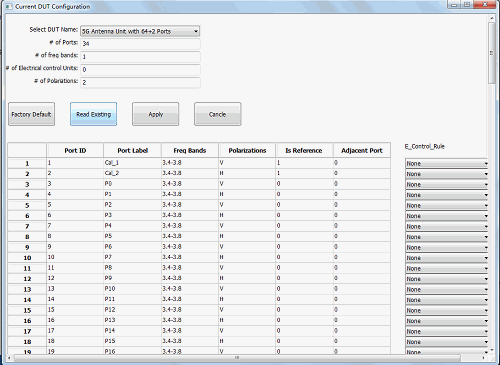Click the Is Reference cell for Cal_1
Screen dimensions: 500x365
pyautogui.click(x=304, y=163)
